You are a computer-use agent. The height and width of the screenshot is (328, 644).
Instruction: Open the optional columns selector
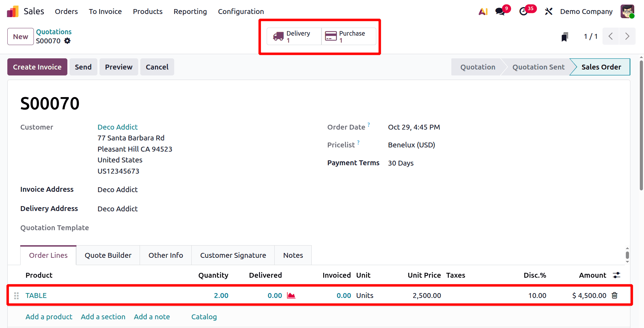click(x=616, y=275)
